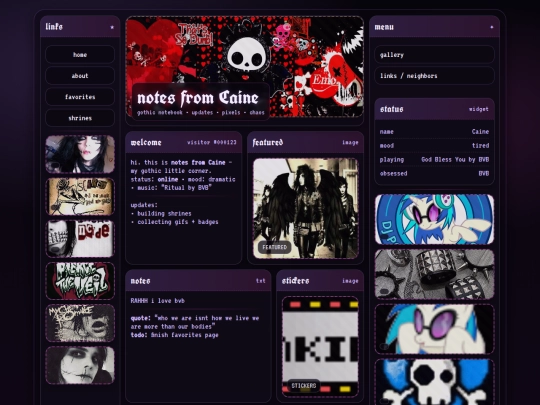Viewport: 540px width, 405px height.
Task: Click the star icon in links header
Action: 112,27
